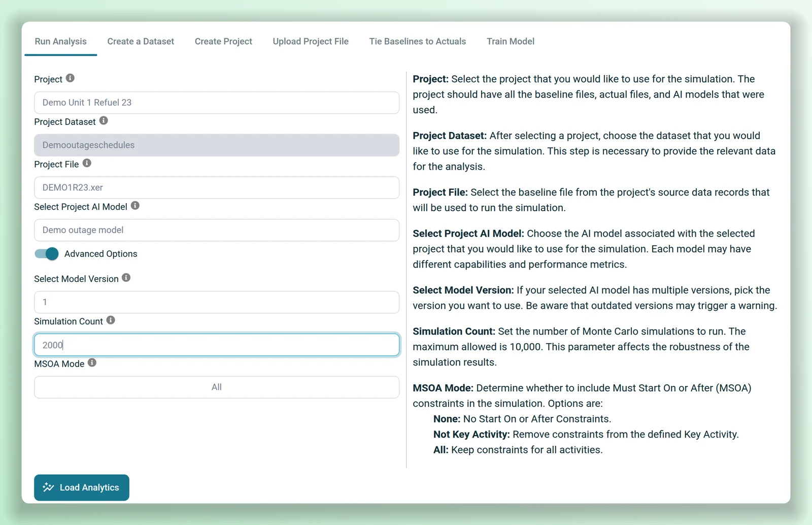
Task: Click the Project Dataset info icon
Action: click(x=104, y=121)
